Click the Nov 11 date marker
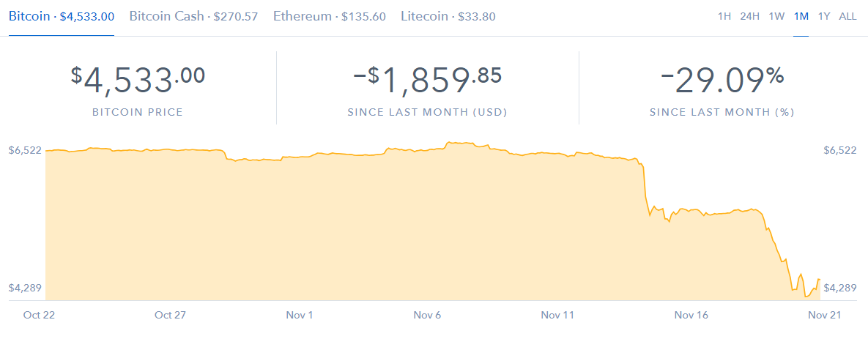This screenshot has height=350, width=868. [557, 315]
